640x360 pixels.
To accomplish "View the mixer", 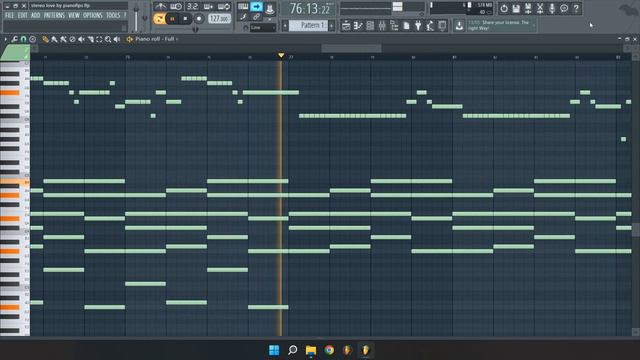I will coord(382,26).
